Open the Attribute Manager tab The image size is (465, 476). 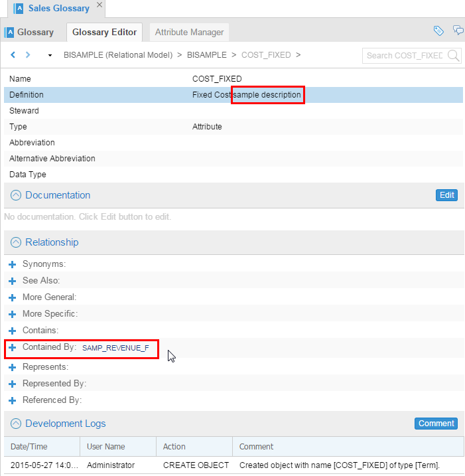[x=189, y=32]
